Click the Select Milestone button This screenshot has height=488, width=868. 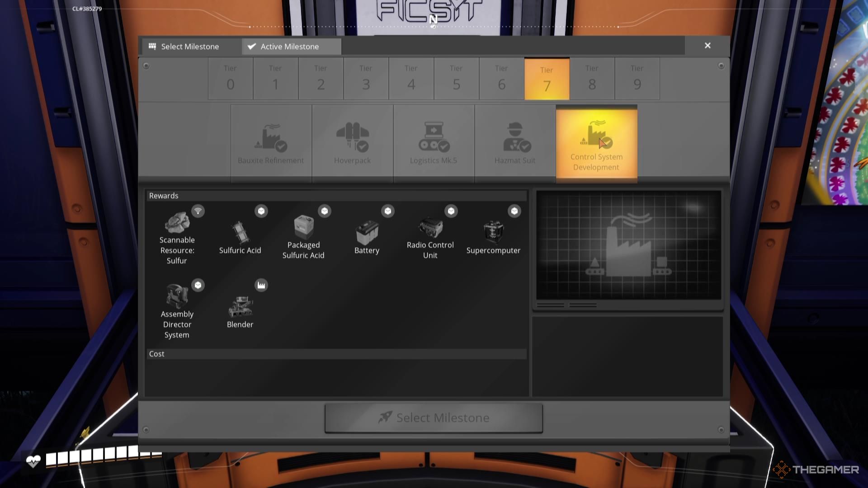pos(434,417)
